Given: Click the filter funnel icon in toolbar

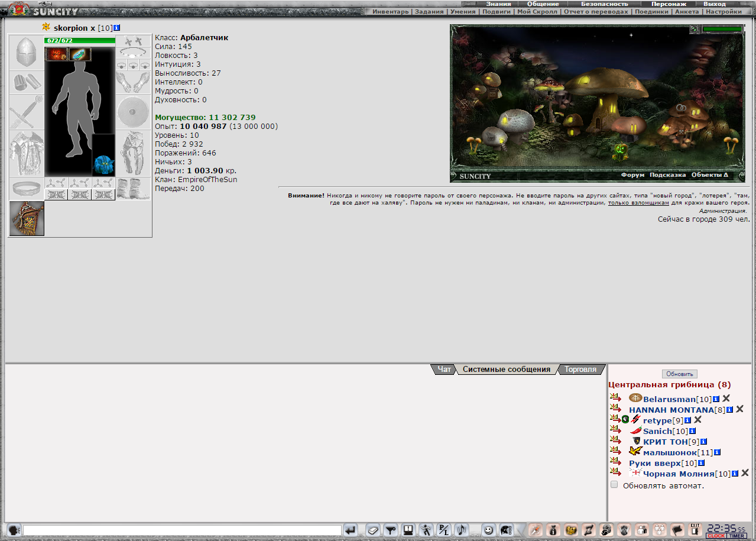Looking at the screenshot, I should [391, 530].
